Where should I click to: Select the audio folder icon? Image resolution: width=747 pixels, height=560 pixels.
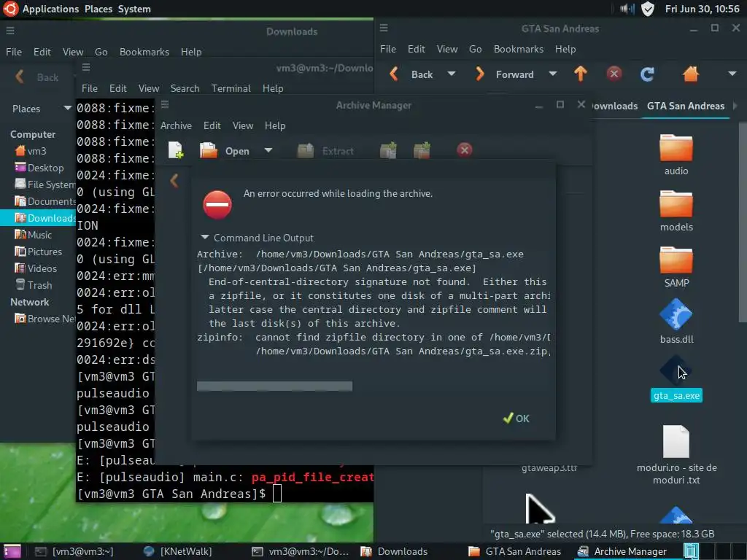[x=676, y=148]
